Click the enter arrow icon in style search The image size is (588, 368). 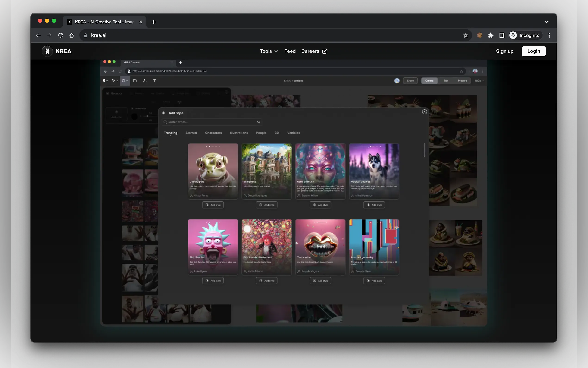(258, 122)
